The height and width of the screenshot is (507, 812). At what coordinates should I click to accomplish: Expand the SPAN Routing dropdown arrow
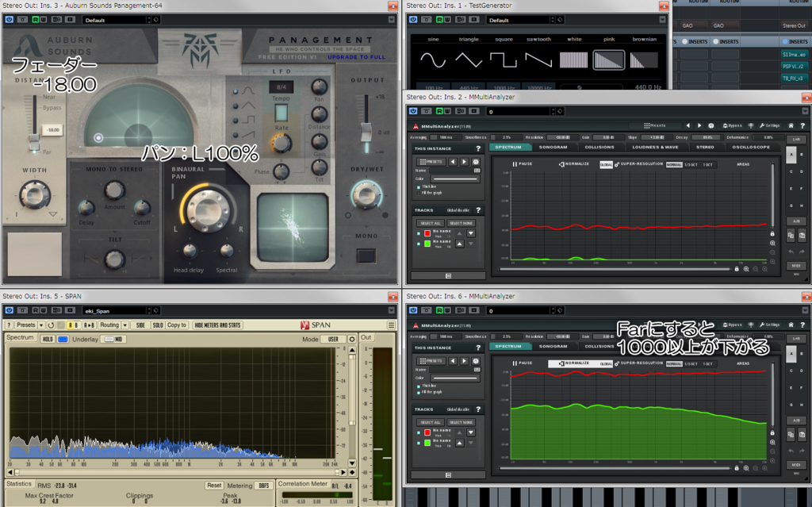[124, 325]
